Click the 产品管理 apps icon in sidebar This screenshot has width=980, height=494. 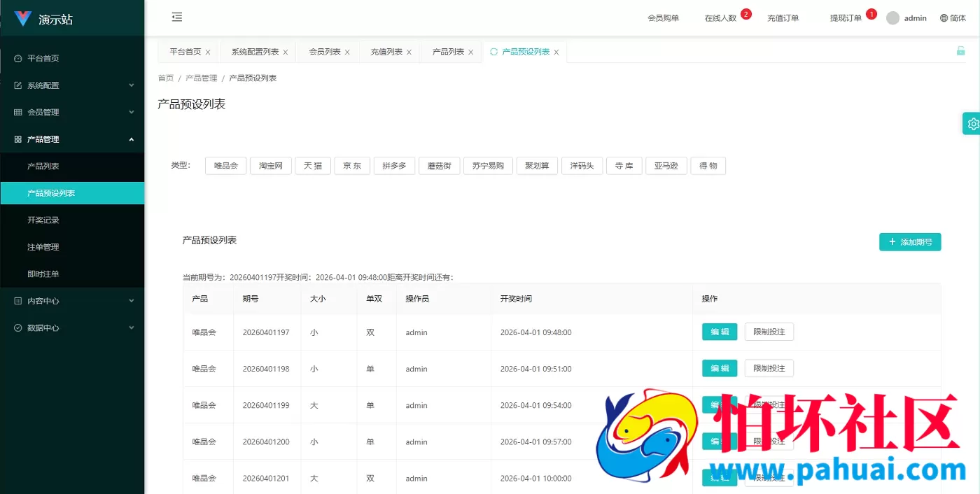point(18,139)
